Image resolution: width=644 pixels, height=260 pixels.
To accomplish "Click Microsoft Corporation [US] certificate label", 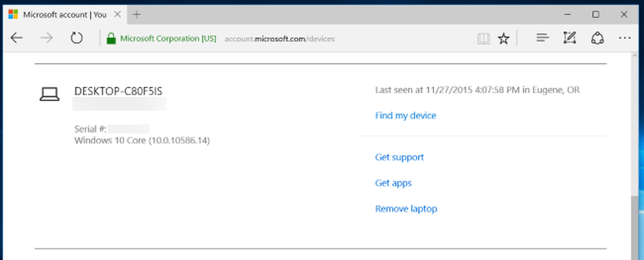I will click(168, 39).
